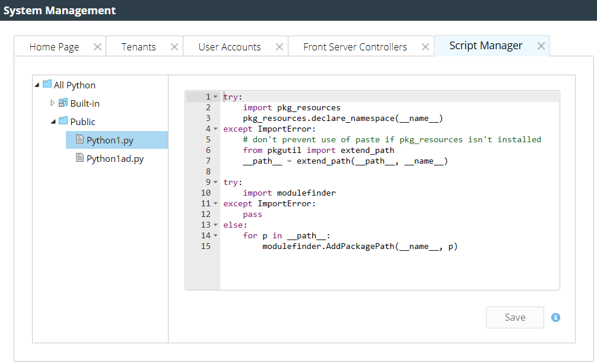Expand the Built-in folder node
Screen dimensions: 597x364
(x=53, y=103)
